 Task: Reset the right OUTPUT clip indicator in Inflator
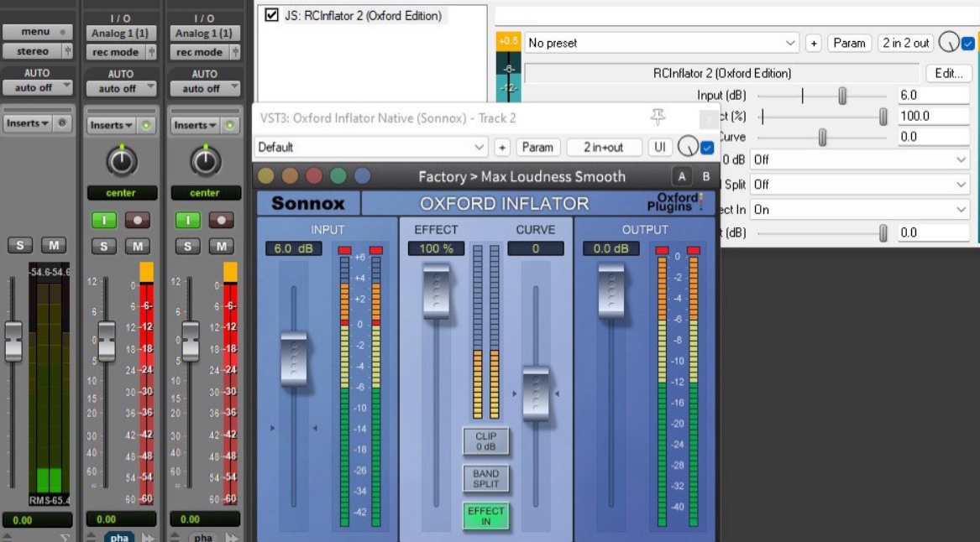click(x=693, y=250)
